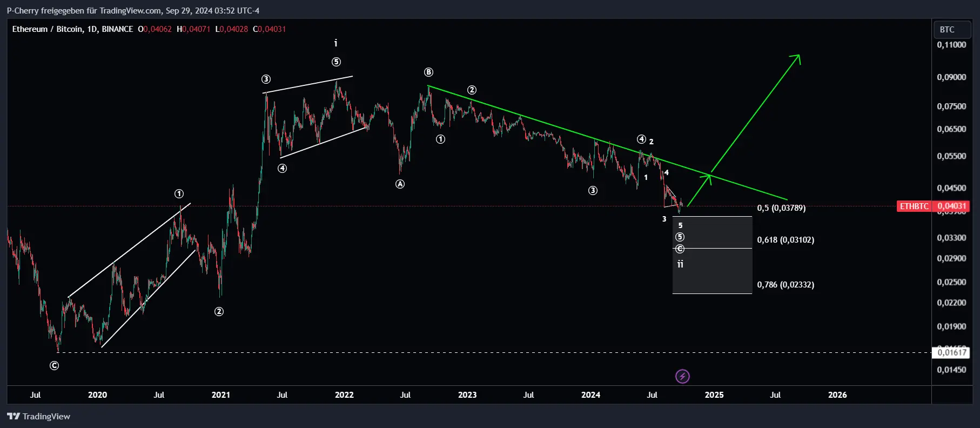Click the 2024 label on time axis
The width and height of the screenshot is (980, 428).
tap(590, 395)
